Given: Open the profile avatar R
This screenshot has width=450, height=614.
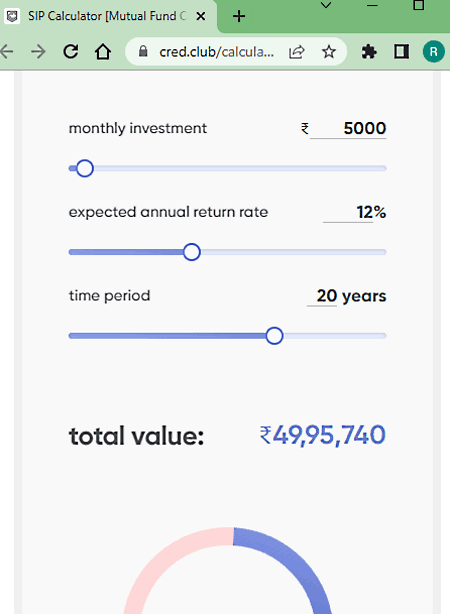Looking at the screenshot, I should 434,51.
